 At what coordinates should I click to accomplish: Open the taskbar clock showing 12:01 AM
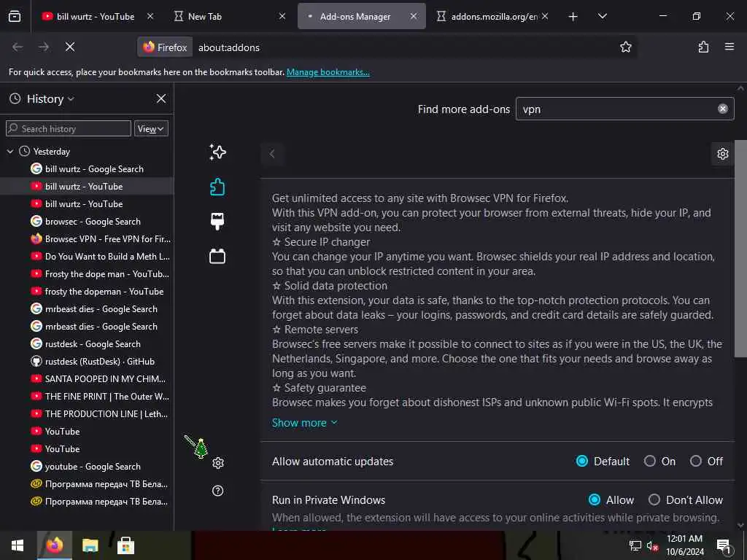point(684,545)
